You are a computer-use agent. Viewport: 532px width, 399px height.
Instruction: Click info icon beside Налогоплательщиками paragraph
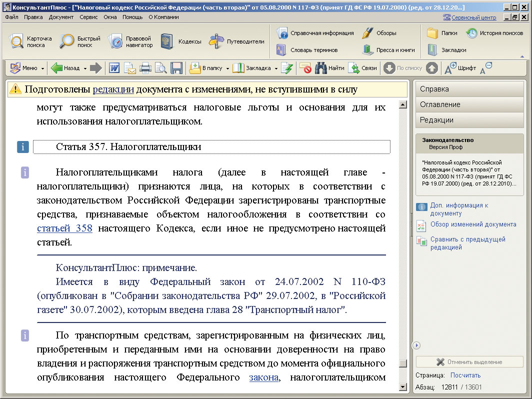[25, 172]
